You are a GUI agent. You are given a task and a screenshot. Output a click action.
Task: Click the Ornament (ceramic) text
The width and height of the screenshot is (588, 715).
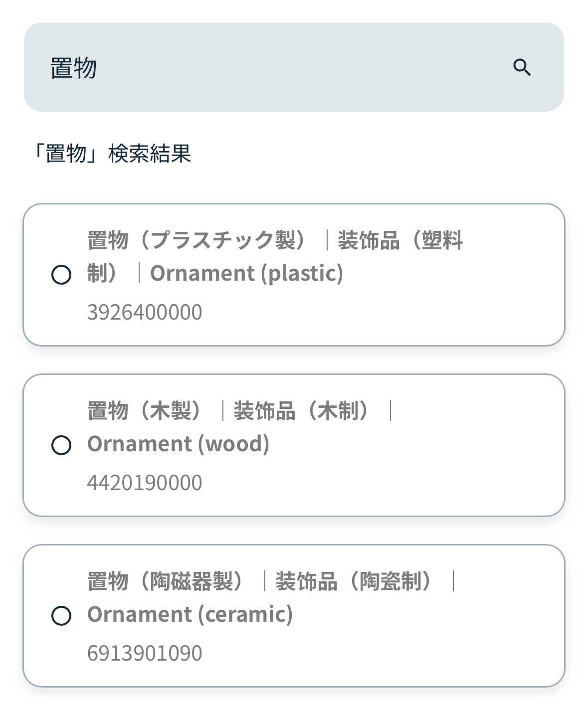190,614
